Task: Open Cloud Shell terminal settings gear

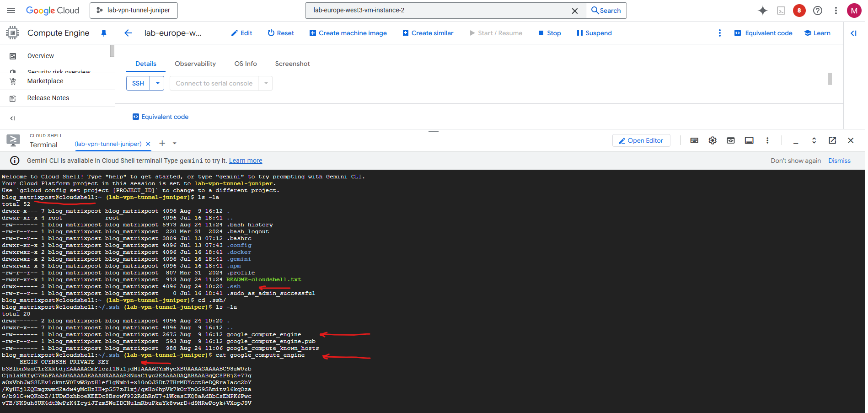Action: pos(713,140)
